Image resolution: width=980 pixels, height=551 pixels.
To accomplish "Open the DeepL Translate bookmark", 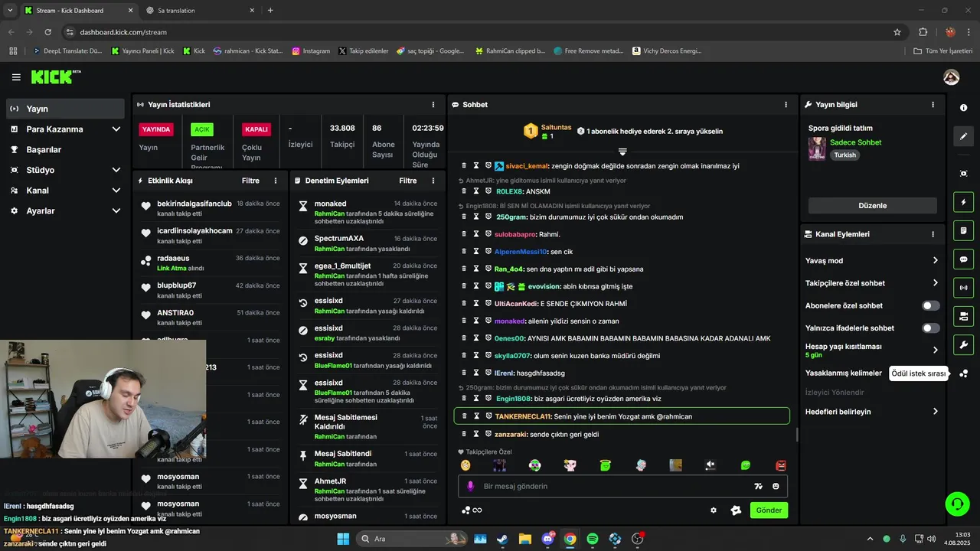I will coord(67,51).
